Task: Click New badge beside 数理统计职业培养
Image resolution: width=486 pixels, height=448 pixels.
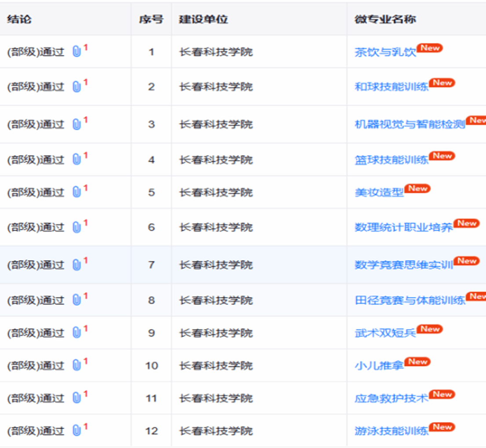Action: (x=467, y=223)
